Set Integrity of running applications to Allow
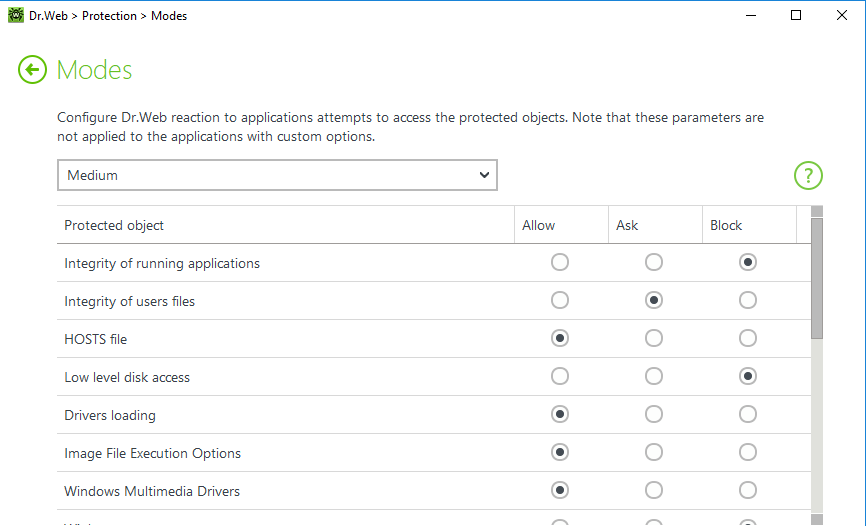 560,262
